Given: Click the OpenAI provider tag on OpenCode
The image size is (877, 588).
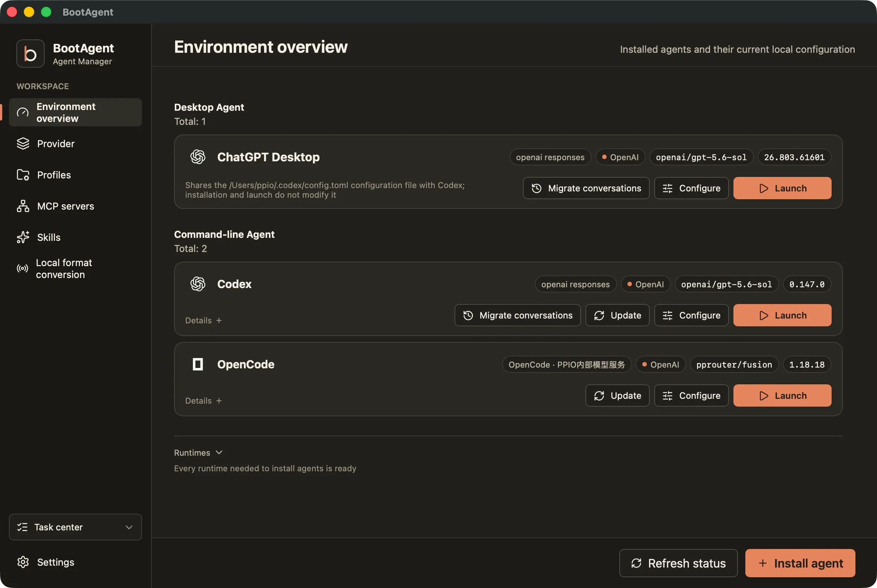Looking at the screenshot, I should [x=661, y=365].
